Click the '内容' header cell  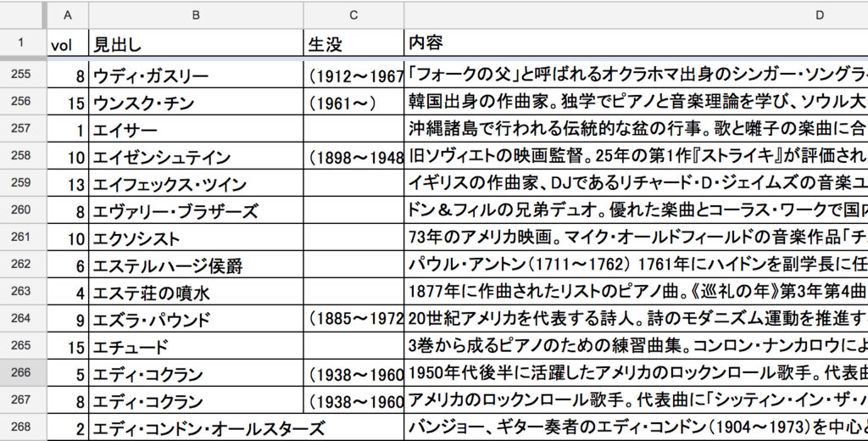(636, 42)
